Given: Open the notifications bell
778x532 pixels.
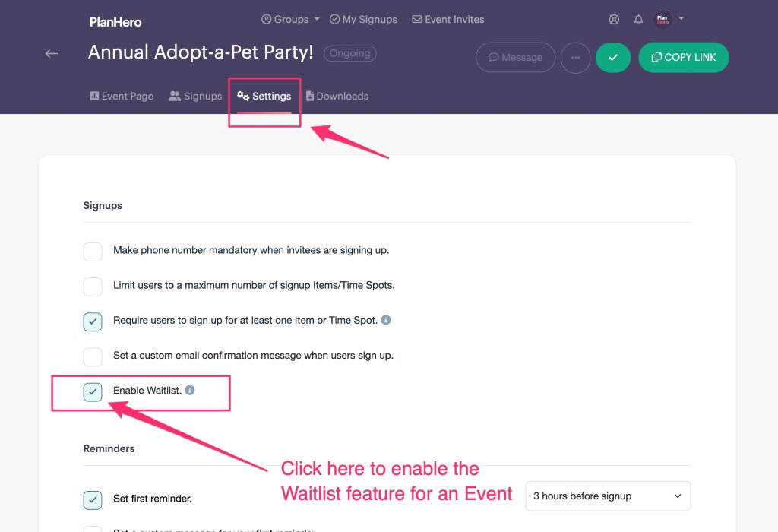Looking at the screenshot, I should coord(638,19).
